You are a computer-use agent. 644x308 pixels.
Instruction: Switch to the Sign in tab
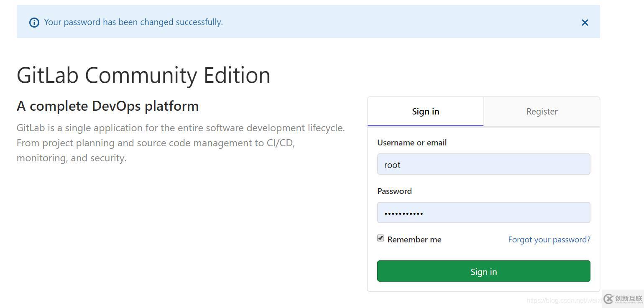coord(425,112)
